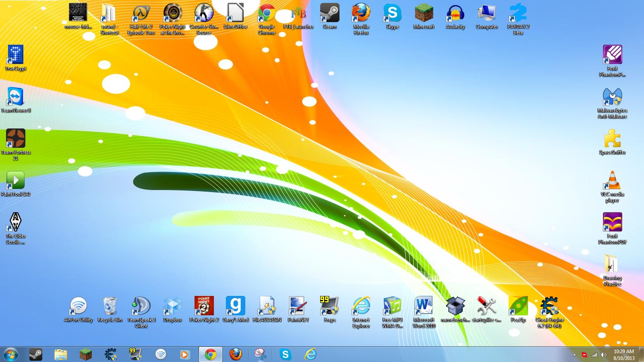Select PAYDAY 2 Beta shortcut
The width and height of the screenshot is (644, 362).
(518, 19)
